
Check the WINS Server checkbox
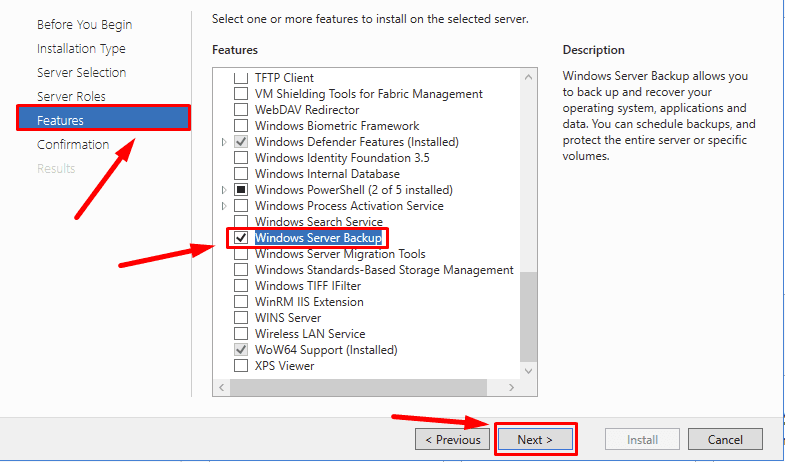pos(241,318)
